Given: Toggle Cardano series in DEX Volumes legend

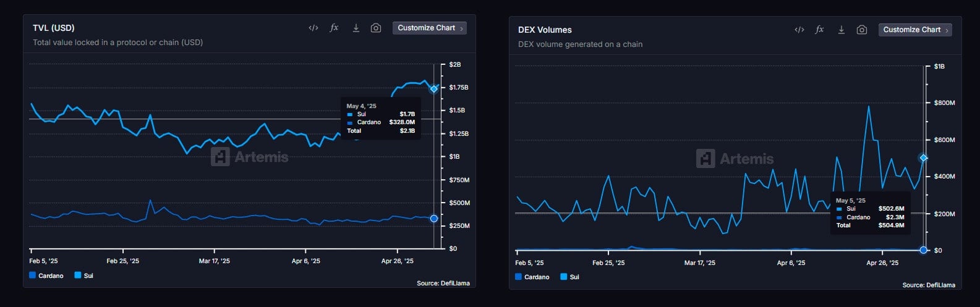Looking at the screenshot, I should tap(532, 277).
